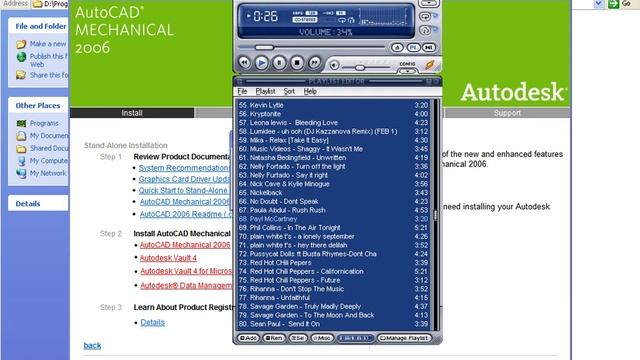This screenshot has height=360, width=640.
Task: Click Explorer address bar Go button
Action: coord(620,4)
